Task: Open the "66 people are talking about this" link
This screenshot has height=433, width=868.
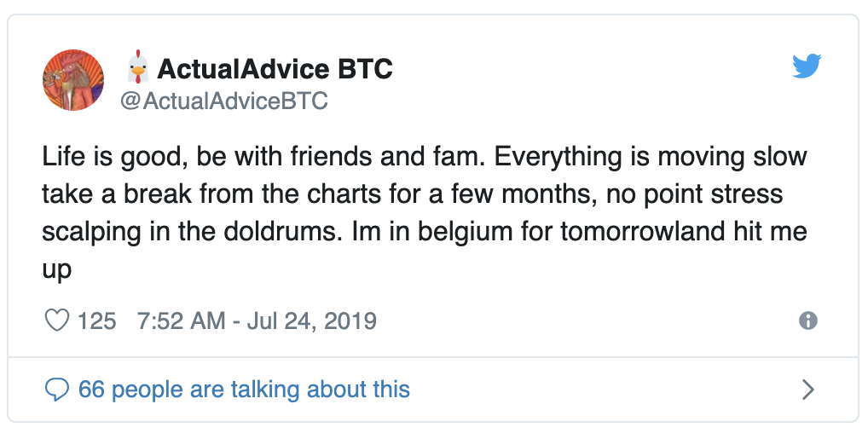Action: tap(244, 390)
